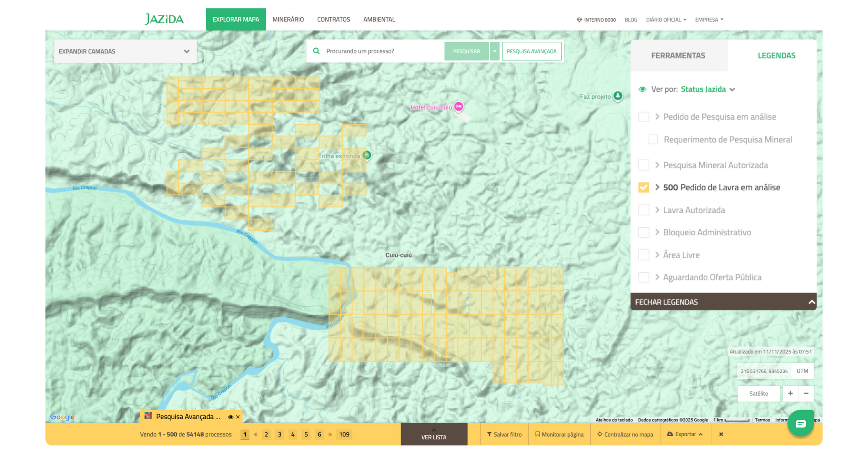Toggle visibility of Pesquisa Avançada layer
The height and width of the screenshot is (454, 868).
click(x=230, y=417)
